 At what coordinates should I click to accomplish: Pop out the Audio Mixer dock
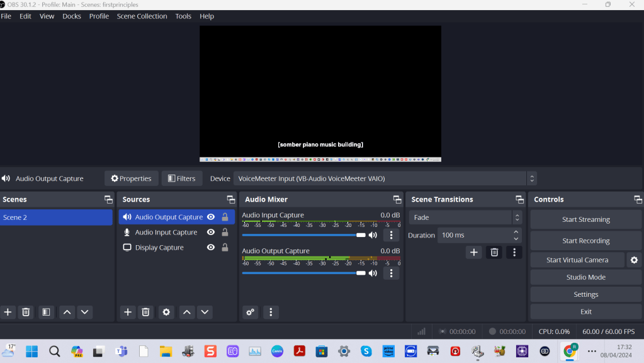tap(397, 199)
